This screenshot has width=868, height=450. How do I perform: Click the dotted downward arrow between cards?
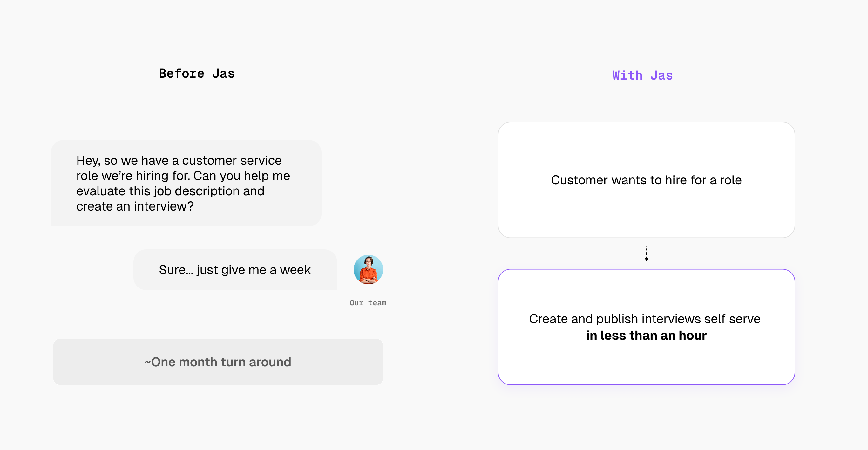click(x=646, y=253)
